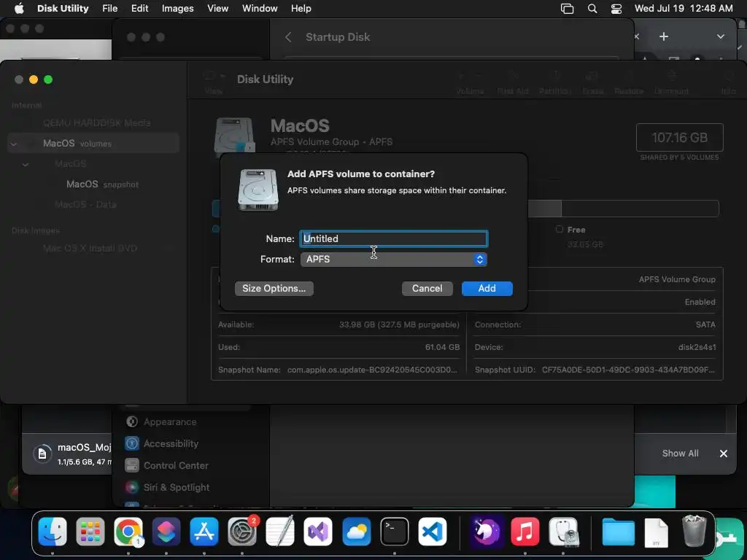The image size is (747, 560).
Task: Open Control Center in the menu bar
Action: (616, 9)
